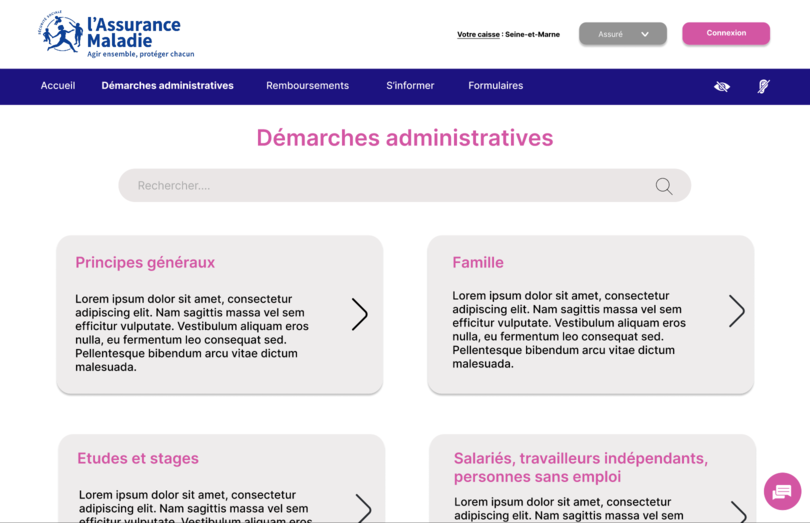Expand the Famille card arrow
The height and width of the screenshot is (523, 810).
click(737, 311)
